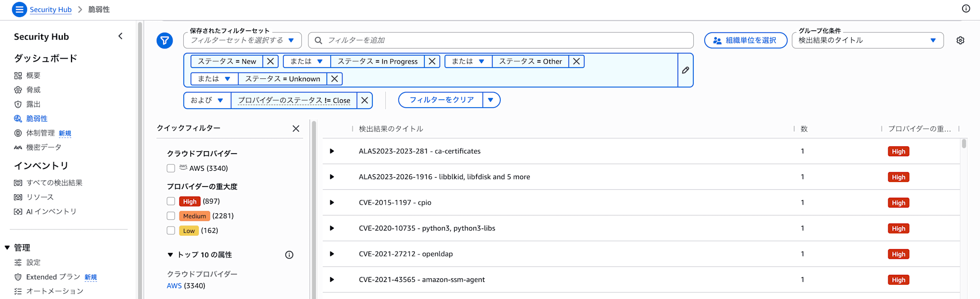The image size is (980, 299).
Task: Remove the プロバイダーのステータス != Close filter
Action: pos(365,100)
